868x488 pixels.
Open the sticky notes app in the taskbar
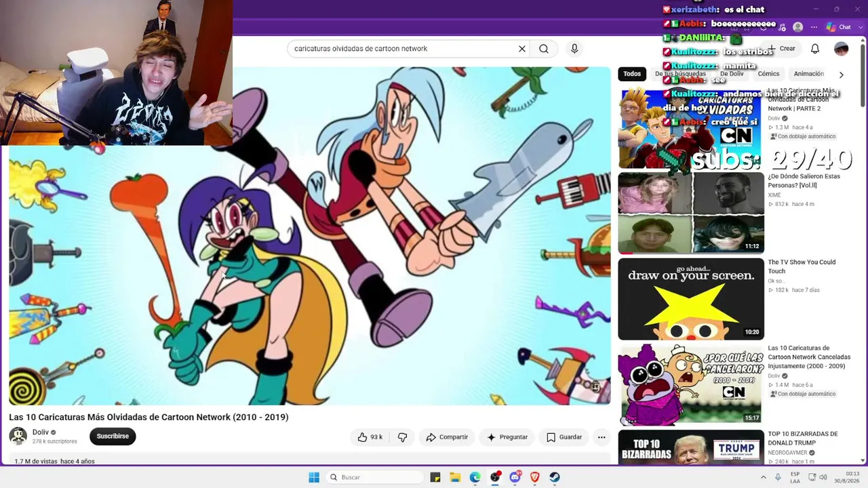coord(435,477)
